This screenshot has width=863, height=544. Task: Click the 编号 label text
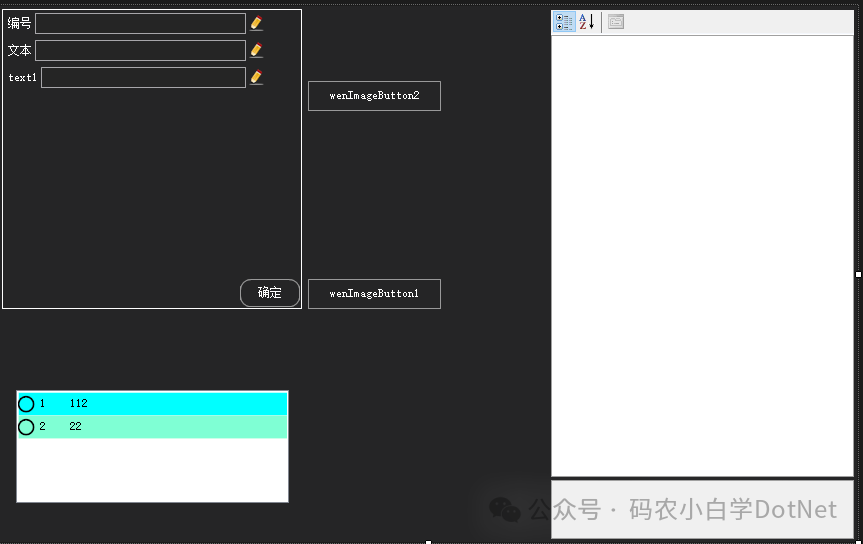coord(19,23)
